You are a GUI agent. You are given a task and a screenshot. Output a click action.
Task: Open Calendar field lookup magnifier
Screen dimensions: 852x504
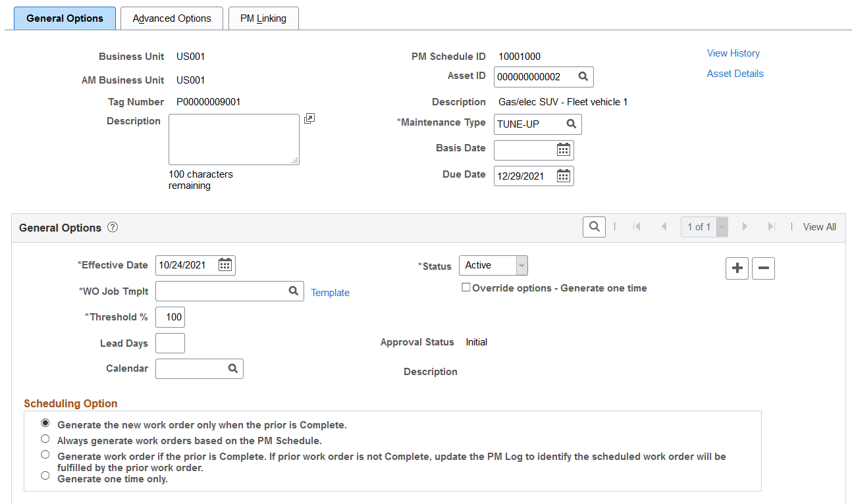232,368
